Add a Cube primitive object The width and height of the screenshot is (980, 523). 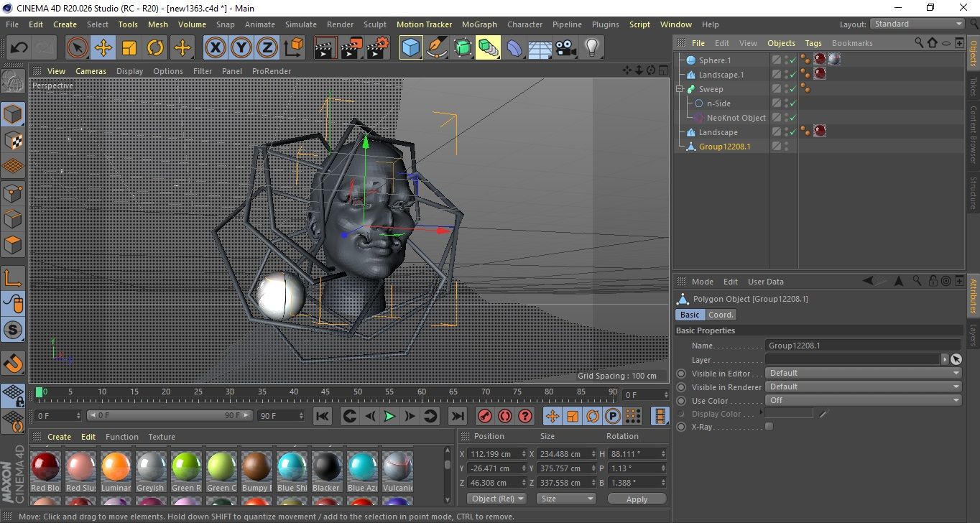(x=410, y=48)
